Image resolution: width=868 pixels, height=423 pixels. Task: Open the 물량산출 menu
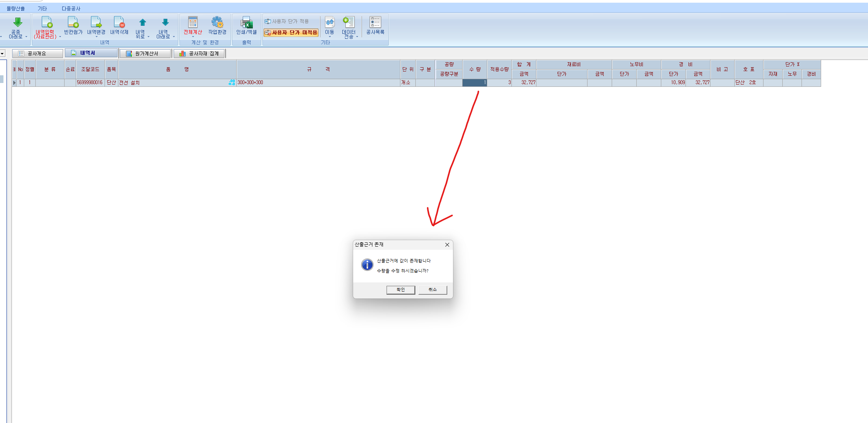[x=16, y=8]
